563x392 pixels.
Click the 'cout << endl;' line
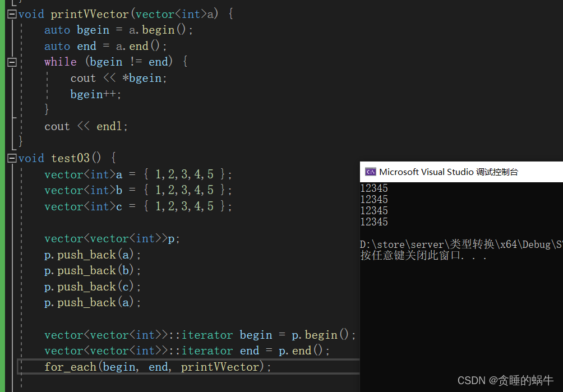(x=86, y=126)
